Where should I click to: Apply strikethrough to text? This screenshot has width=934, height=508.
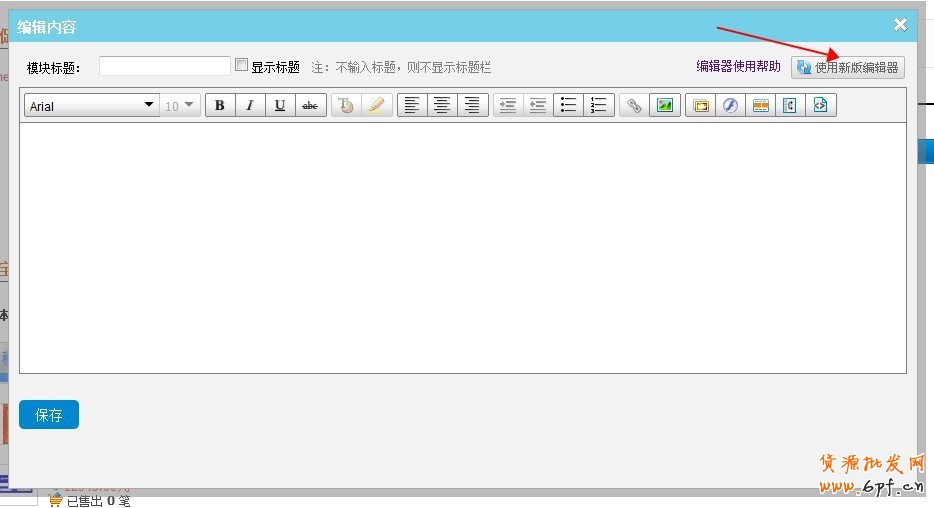click(310, 106)
